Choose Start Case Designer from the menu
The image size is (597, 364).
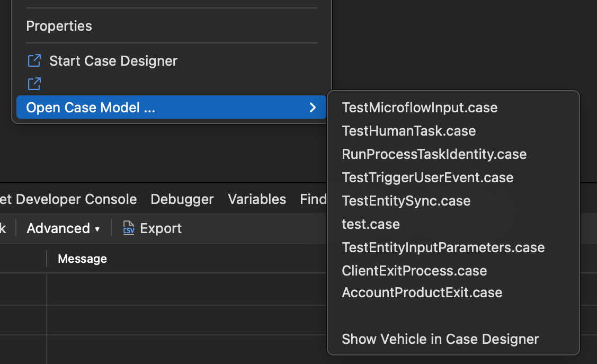point(113,61)
